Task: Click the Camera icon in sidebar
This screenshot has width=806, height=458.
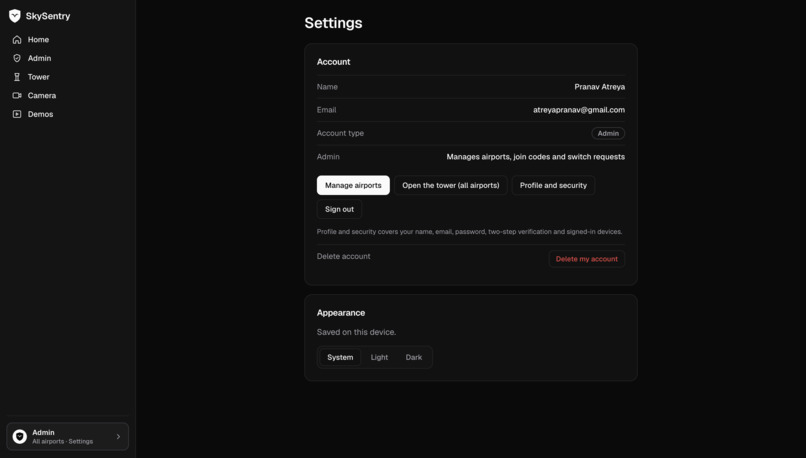Action: point(17,95)
